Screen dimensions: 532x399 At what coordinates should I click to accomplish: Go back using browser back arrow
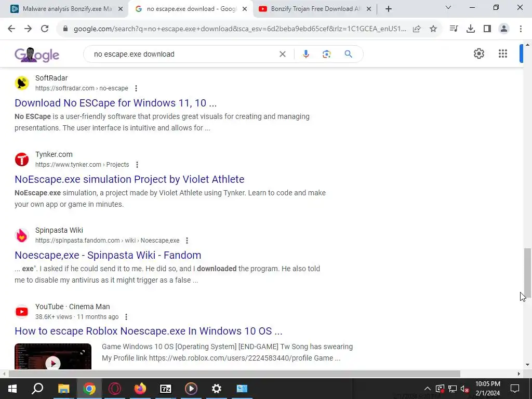[x=11, y=29]
